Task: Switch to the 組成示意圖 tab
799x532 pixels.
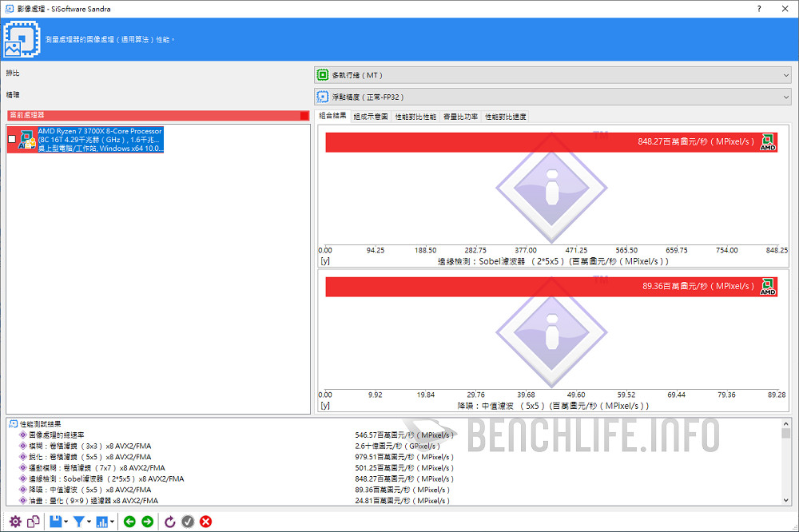Action: [x=371, y=117]
